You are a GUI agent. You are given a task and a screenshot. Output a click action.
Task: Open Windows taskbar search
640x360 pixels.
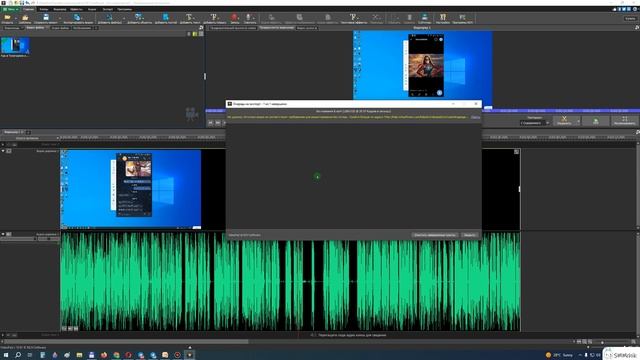tap(18, 355)
